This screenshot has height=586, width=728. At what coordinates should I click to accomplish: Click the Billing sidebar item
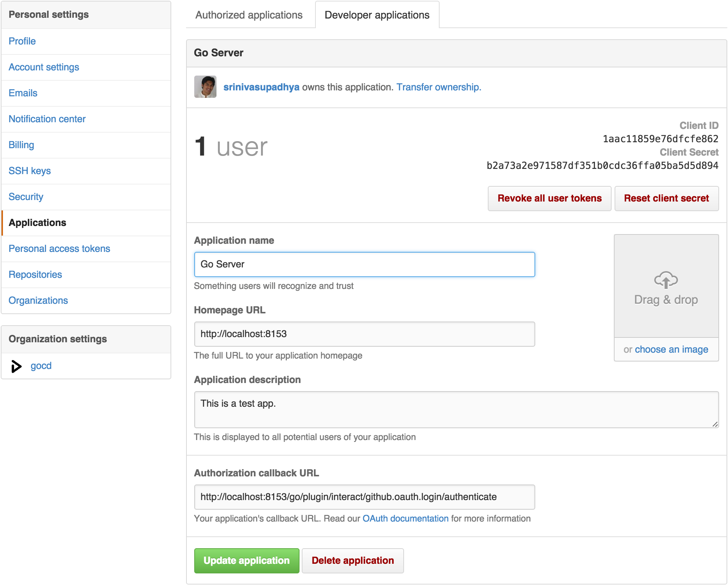[x=21, y=144]
